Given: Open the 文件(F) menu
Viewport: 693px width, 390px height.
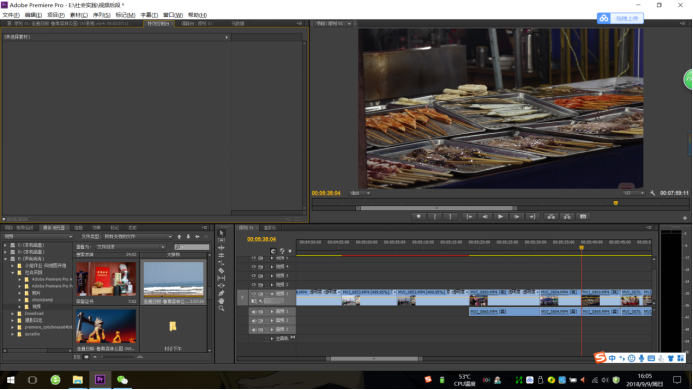Looking at the screenshot, I should tap(11, 15).
